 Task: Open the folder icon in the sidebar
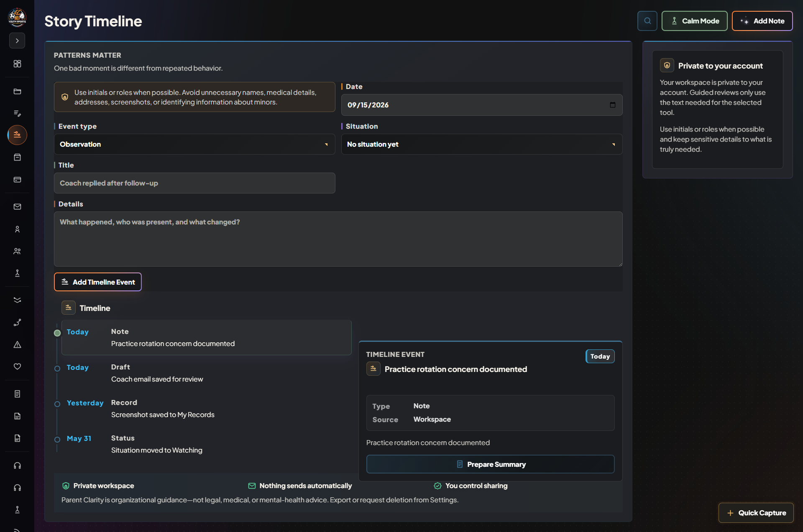coord(17,92)
